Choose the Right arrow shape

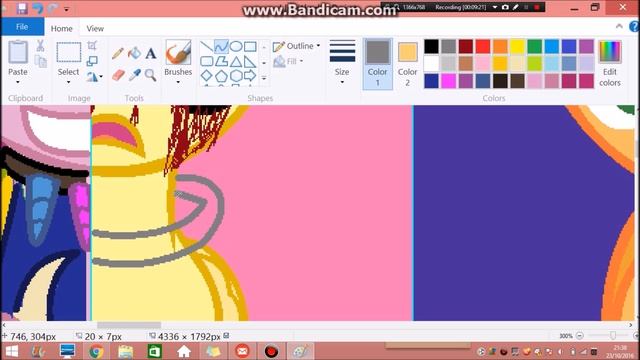click(x=250, y=76)
